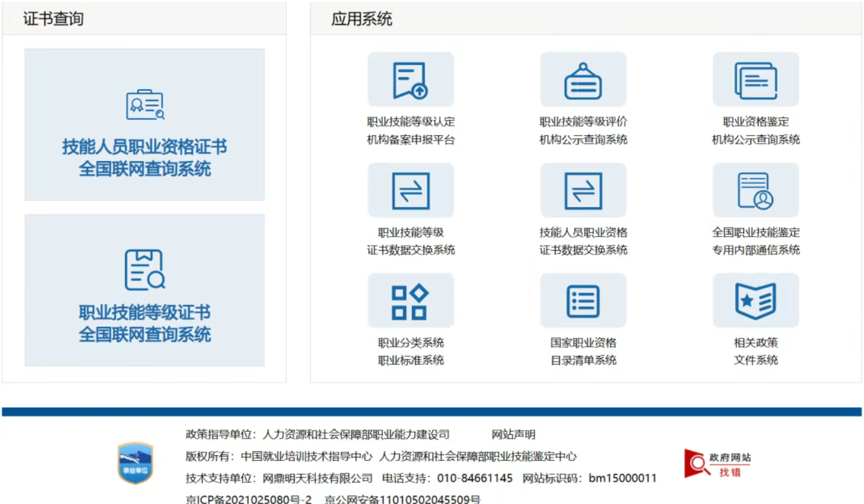Click 职业技能等级评价 机构公示查询系统 text label

click(x=584, y=130)
